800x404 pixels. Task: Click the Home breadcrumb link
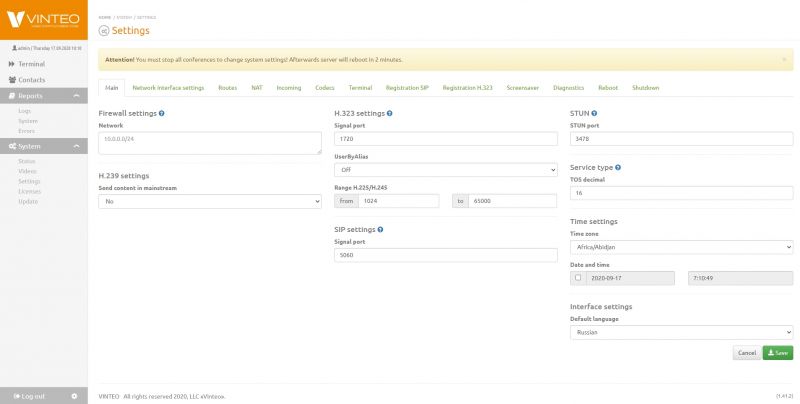coord(105,17)
